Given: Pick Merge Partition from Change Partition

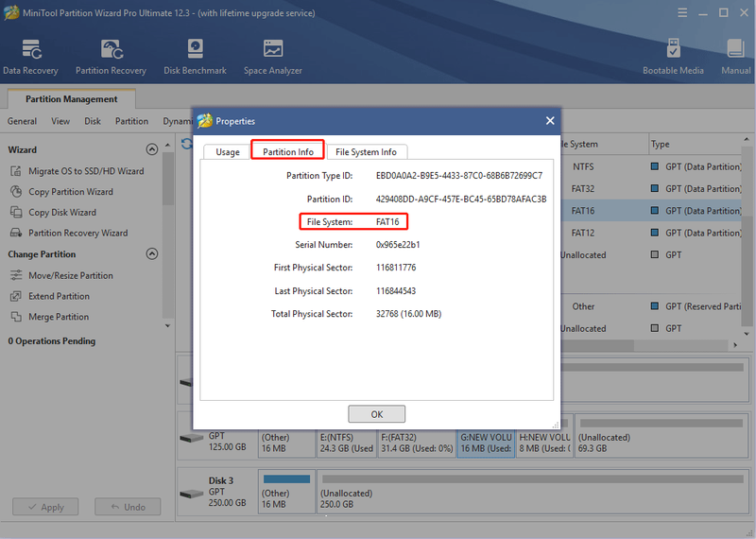Looking at the screenshot, I should 50,317.
